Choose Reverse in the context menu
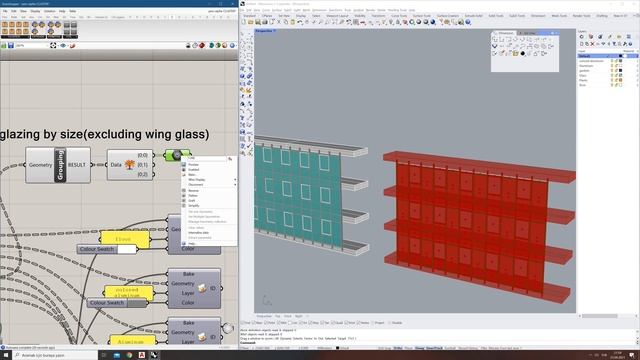Viewport: 640px width, 360px height. tap(193, 191)
